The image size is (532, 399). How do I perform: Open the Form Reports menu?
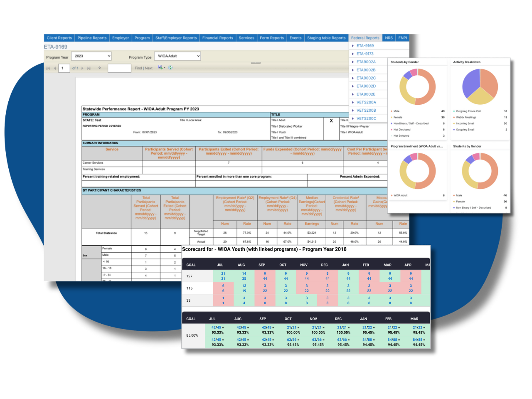point(272,38)
